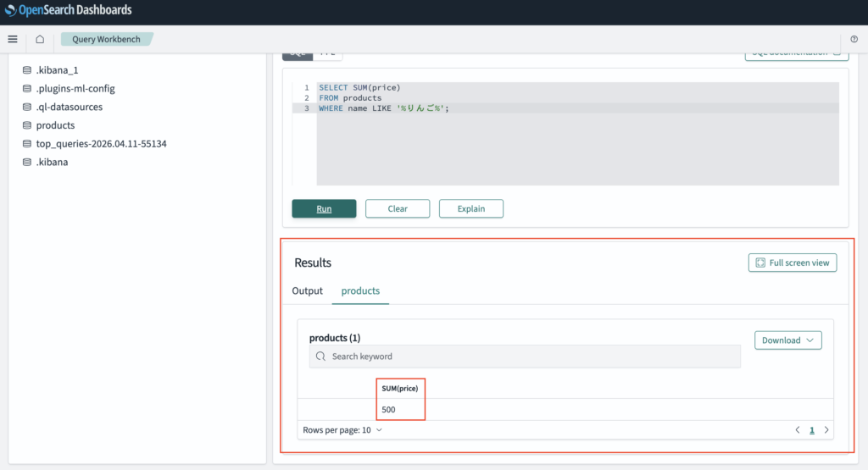The image size is (868, 470).
Task: Select the .plugins-ml-config index
Action: [x=75, y=89]
